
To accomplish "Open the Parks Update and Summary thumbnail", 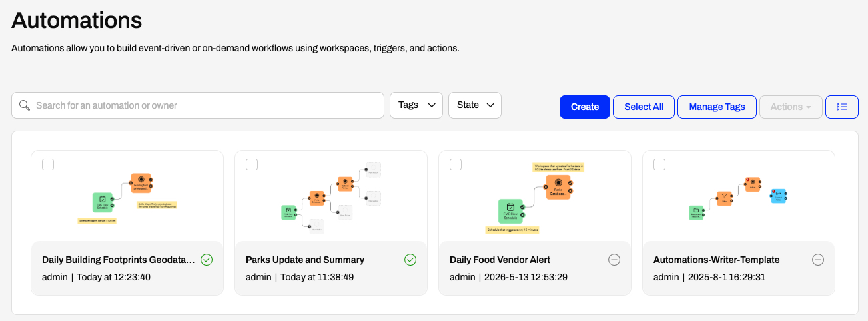I will (331, 196).
